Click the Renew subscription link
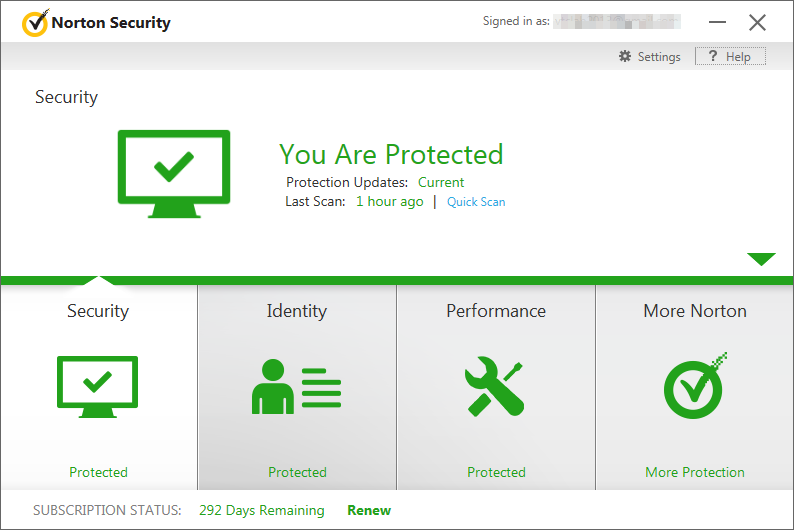This screenshot has height=530, width=794. 369,510
